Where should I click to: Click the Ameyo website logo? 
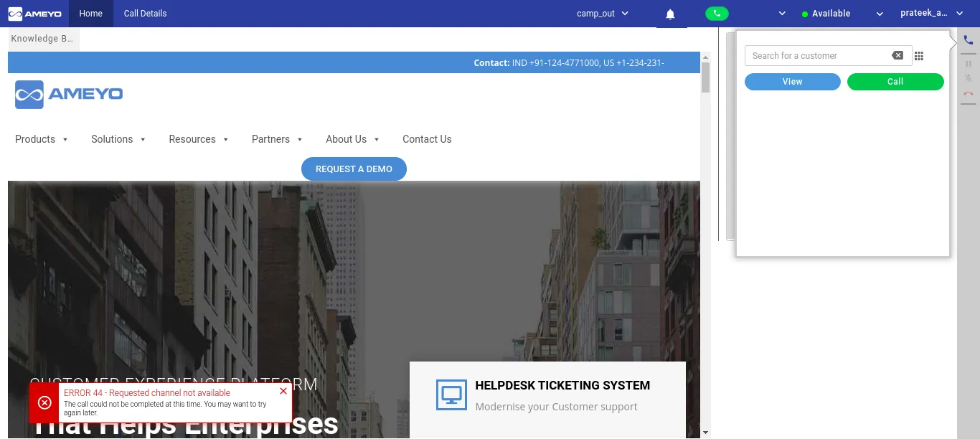(x=69, y=95)
